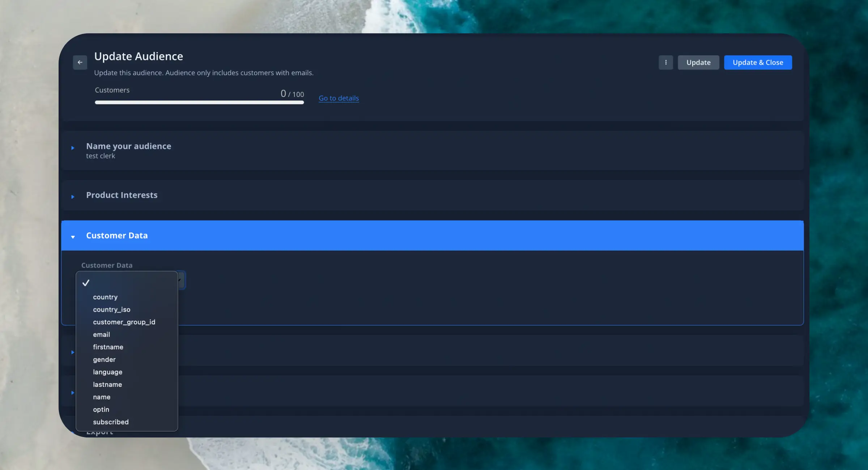Click the Update & Close button icon
Screen dimensions: 868x470
click(x=758, y=62)
